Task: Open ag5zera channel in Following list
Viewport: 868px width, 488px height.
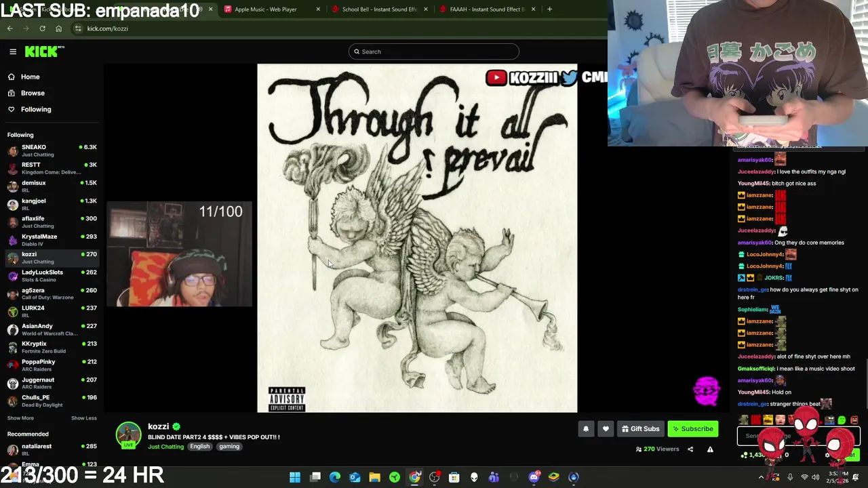Action: pyautogui.click(x=52, y=293)
